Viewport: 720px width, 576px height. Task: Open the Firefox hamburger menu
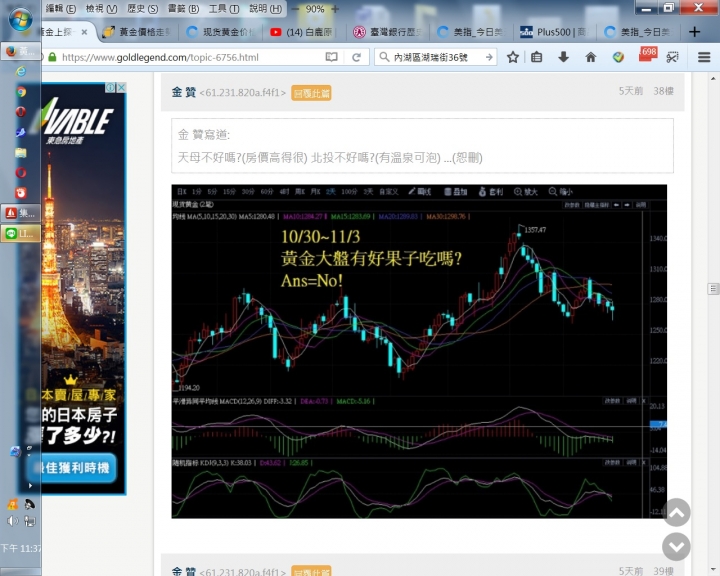[704, 57]
